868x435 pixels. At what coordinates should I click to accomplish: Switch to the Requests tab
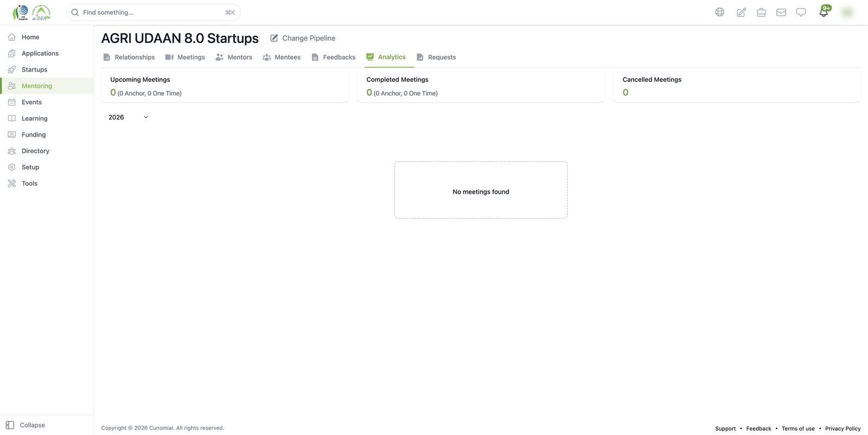436,57
